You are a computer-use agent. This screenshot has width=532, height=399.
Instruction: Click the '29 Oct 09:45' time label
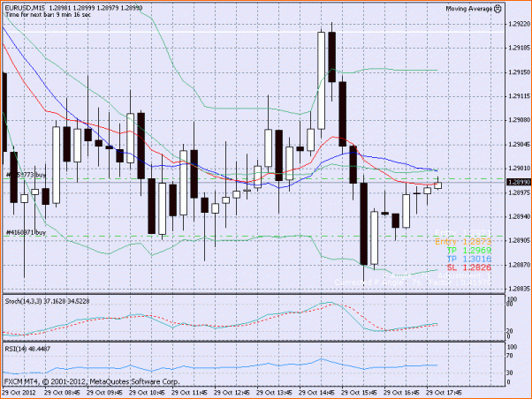click(104, 393)
